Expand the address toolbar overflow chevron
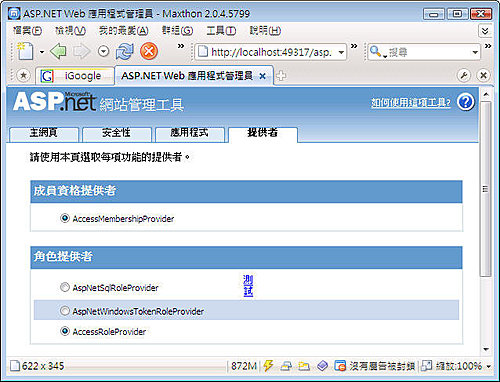The height and width of the screenshot is (382, 500). [354, 46]
